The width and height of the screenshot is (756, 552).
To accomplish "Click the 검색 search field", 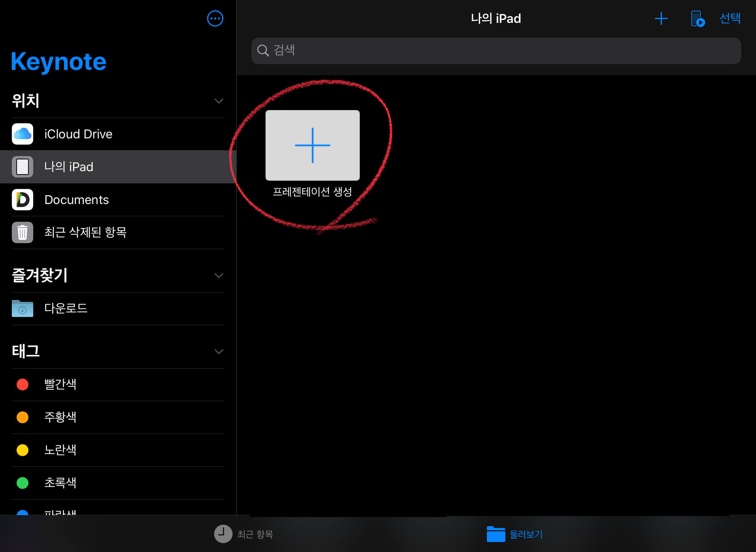I will pyautogui.click(x=496, y=51).
